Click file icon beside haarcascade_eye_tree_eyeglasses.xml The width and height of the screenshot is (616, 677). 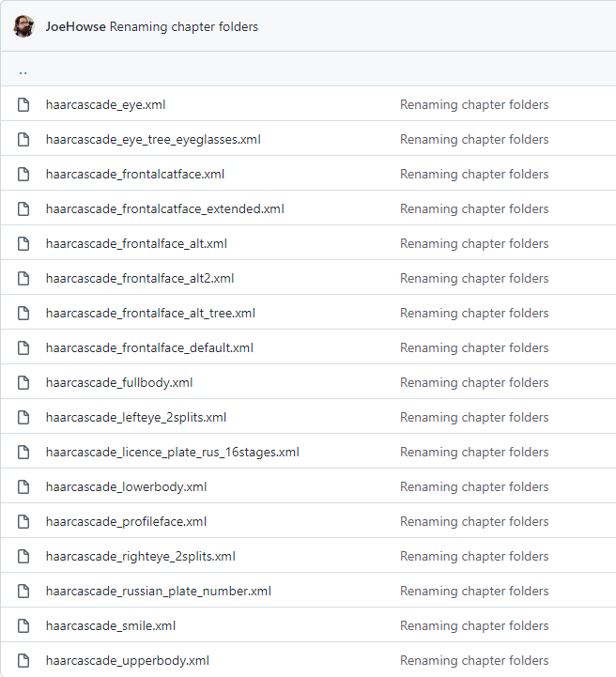tap(23, 140)
